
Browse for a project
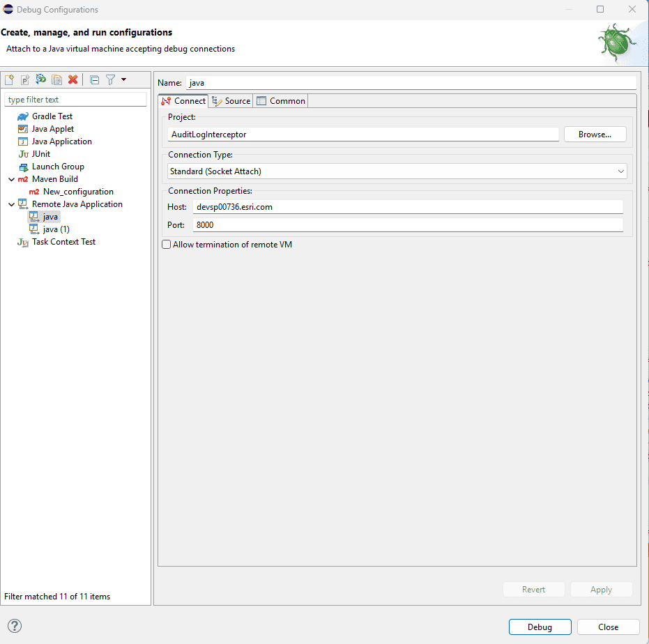(x=595, y=134)
